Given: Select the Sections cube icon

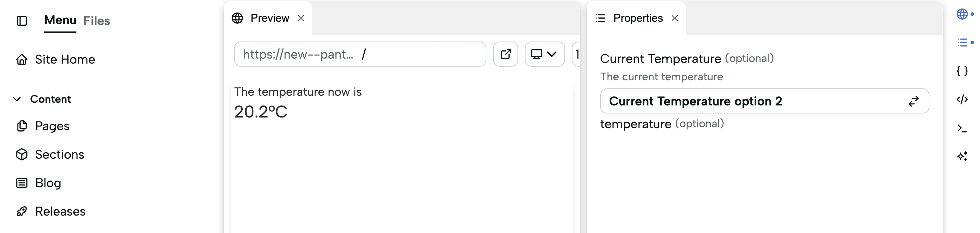Looking at the screenshot, I should [x=22, y=154].
